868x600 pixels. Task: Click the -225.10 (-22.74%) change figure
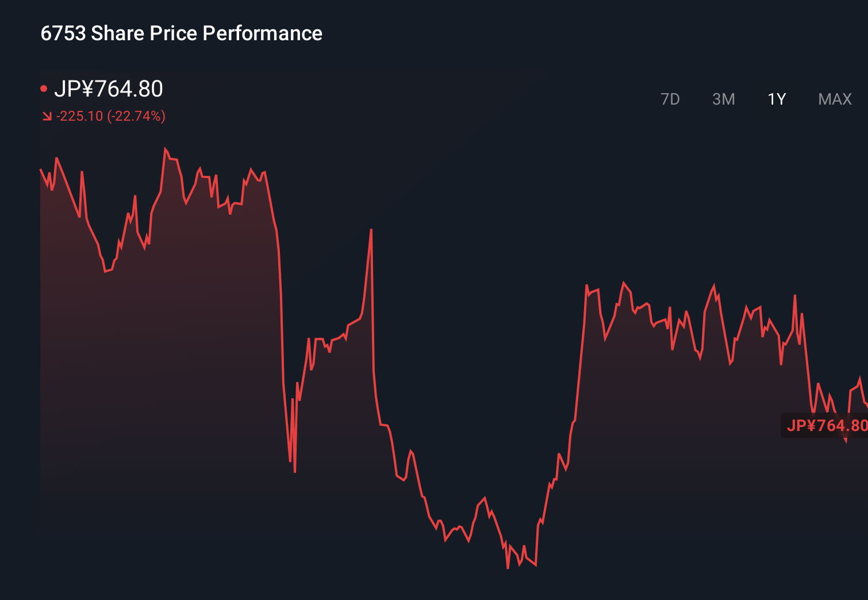(x=110, y=116)
